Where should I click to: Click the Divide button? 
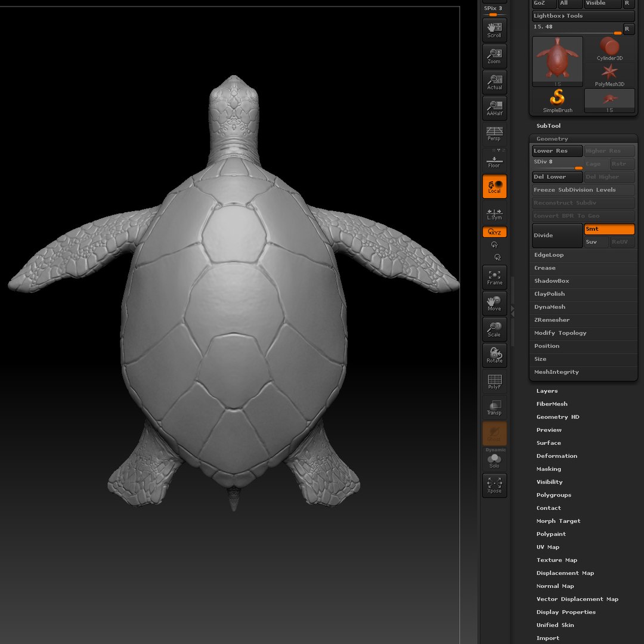click(557, 236)
